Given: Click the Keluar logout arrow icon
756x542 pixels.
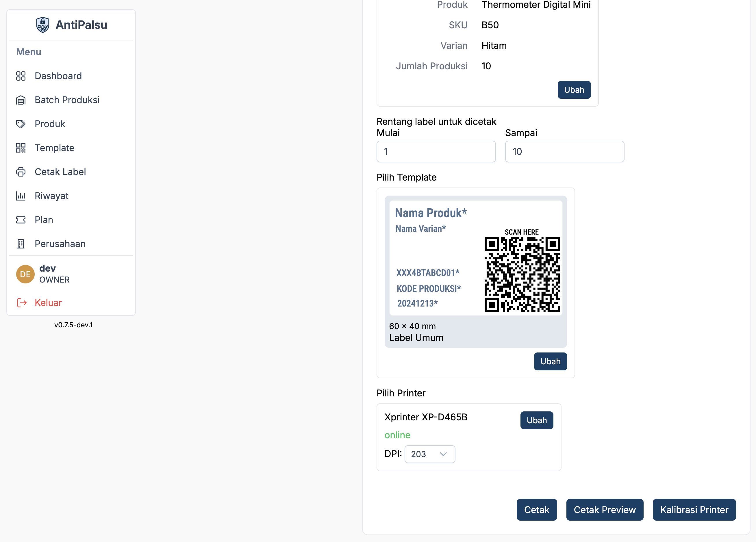Looking at the screenshot, I should (22, 303).
